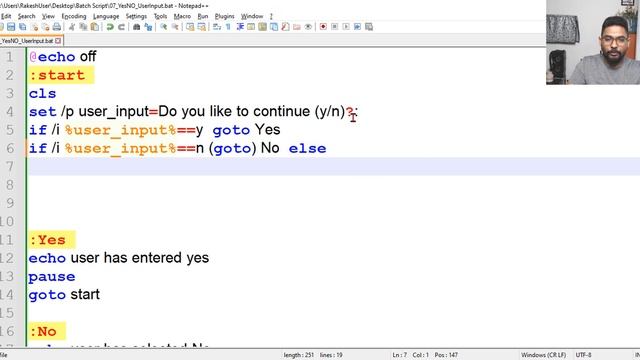Open User Defined Language dialog icon

[x=251, y=27]
